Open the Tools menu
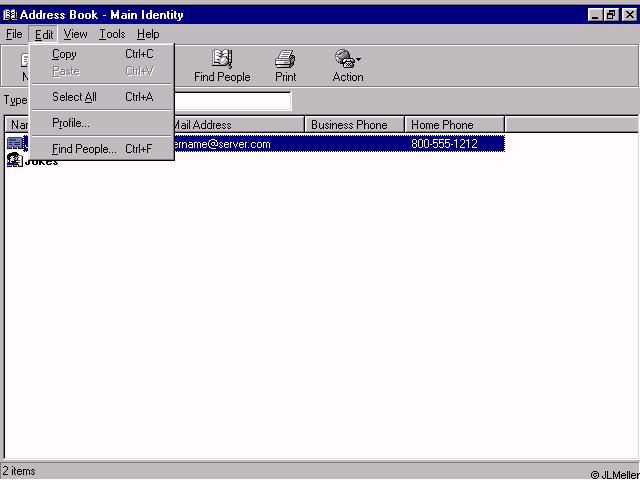The height and width of the screenshot is (480, 640). [112, 34]
